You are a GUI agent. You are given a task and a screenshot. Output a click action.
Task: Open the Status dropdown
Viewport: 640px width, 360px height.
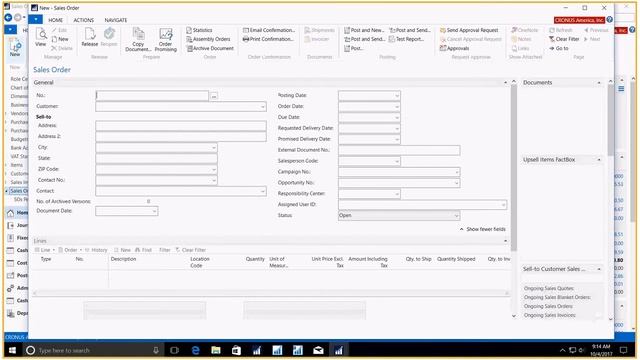pyautogui.click(x=456, y=216)
